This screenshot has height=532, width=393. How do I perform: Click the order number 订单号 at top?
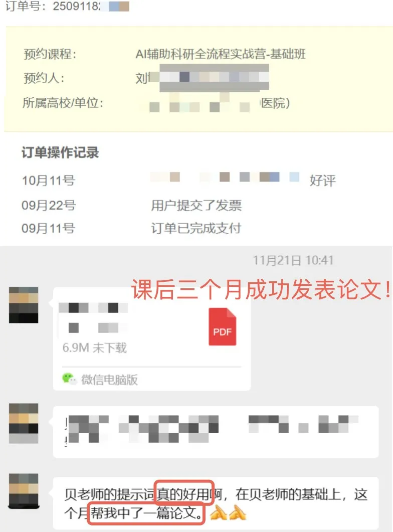click(67, 6)
